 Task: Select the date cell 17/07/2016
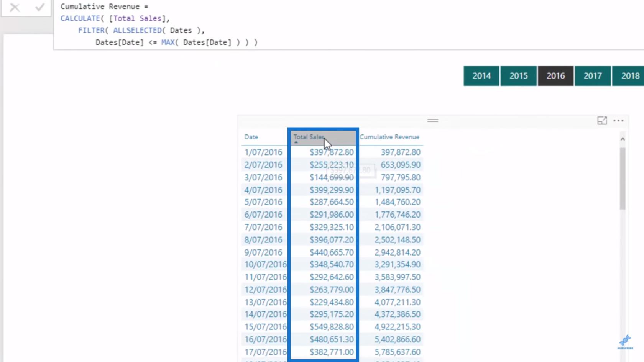(265, 352)
